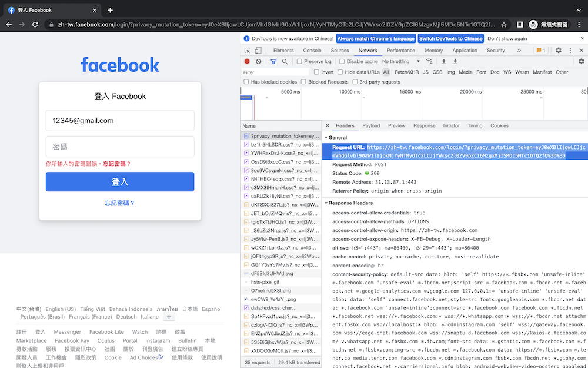
Task: Click the Chrome address bar URL
Action: [x=276, y=25]
